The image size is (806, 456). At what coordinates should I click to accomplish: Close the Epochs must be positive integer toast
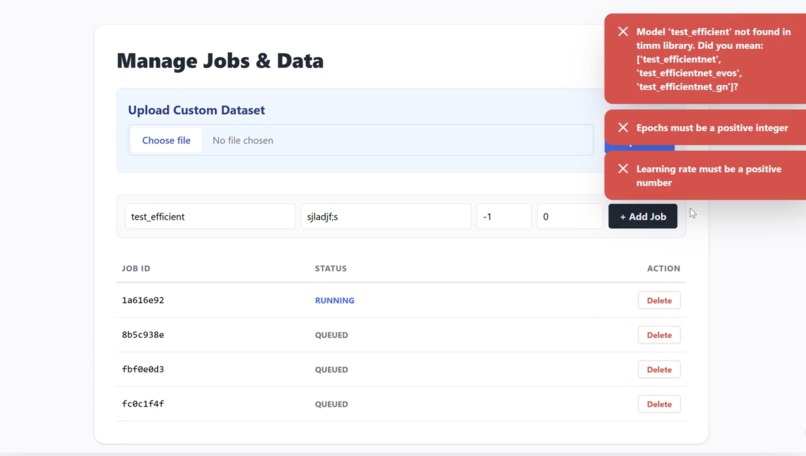(x=623, y=127)
